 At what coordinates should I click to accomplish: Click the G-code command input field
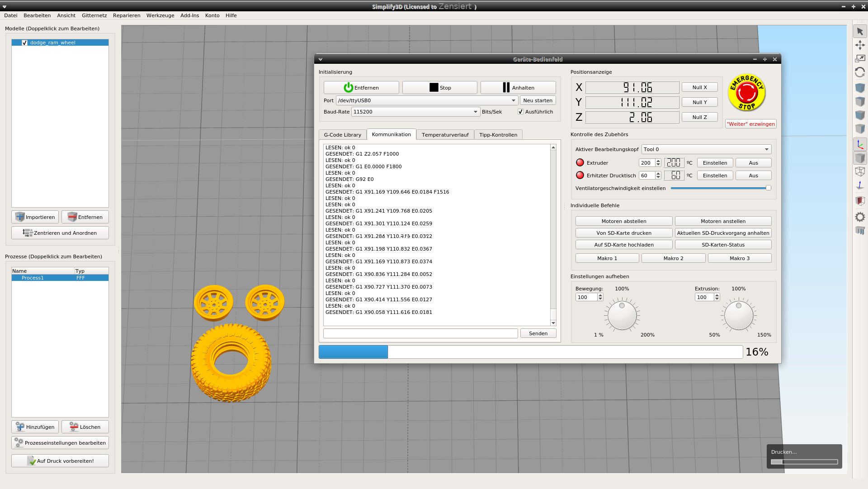(x=420, y=333)
